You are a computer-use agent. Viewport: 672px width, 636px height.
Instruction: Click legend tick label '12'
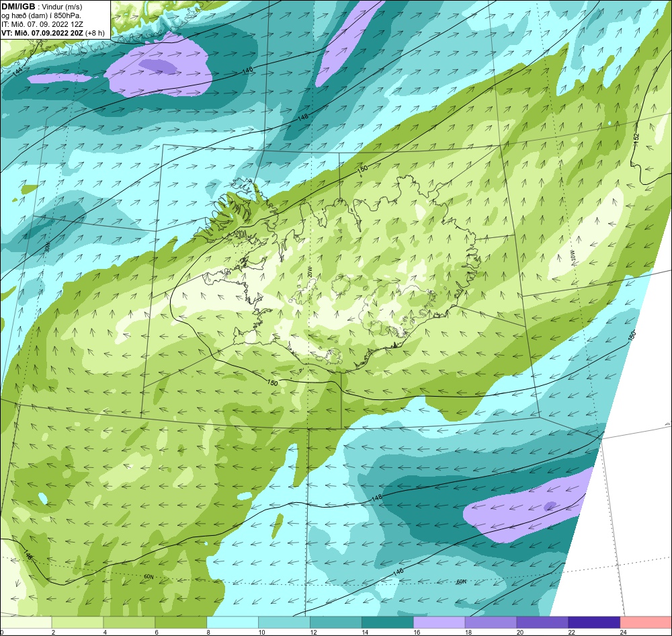(x=313, y=632)
